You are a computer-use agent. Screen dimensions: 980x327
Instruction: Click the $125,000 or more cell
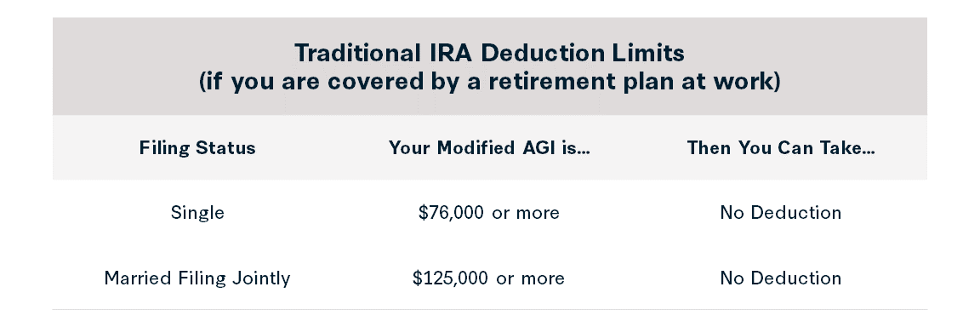pos(489,278)
